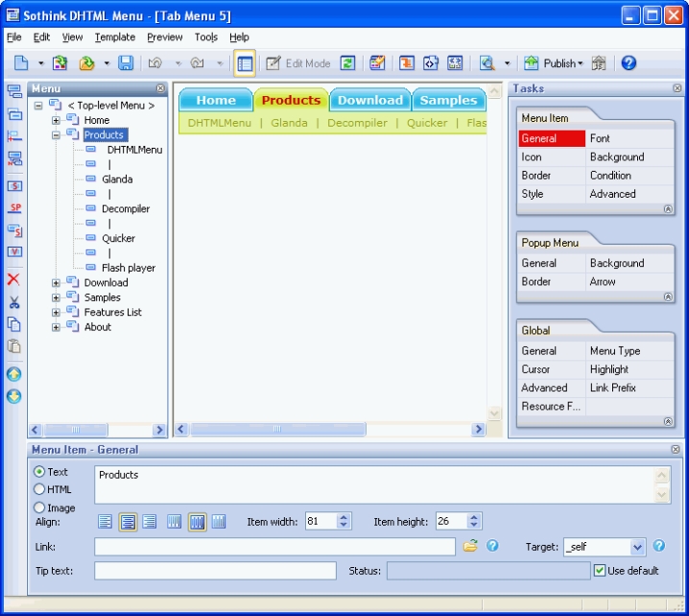Expand the Download tree node
The height and width of the screenshot is (616, 689).
[x=57, y=283]
